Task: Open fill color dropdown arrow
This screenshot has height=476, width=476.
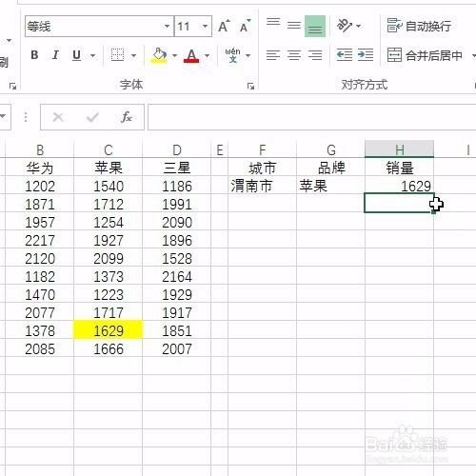Action: click(174, 56)
